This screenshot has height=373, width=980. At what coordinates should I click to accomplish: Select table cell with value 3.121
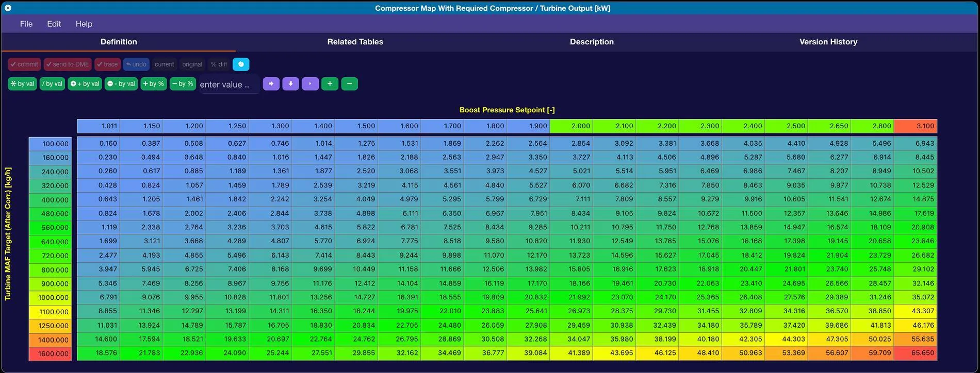141,241
